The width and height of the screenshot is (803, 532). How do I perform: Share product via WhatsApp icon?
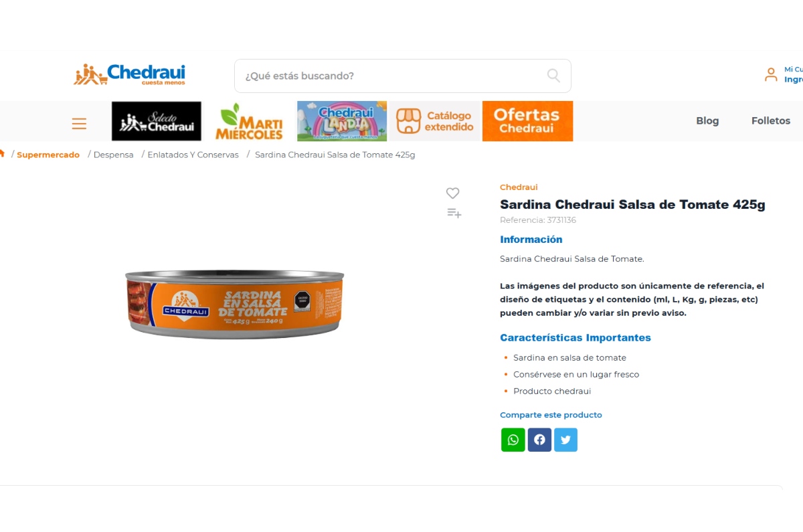pos(513,440)
